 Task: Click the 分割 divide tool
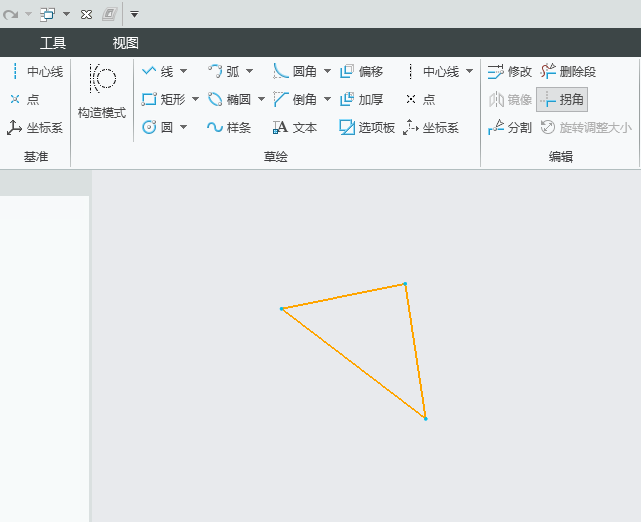510,128
